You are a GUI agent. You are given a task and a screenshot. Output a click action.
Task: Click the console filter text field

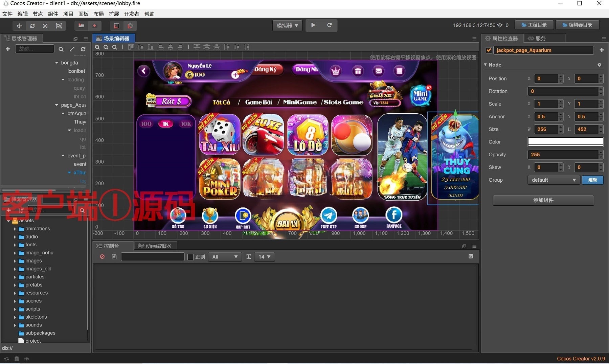click(153, 257)
